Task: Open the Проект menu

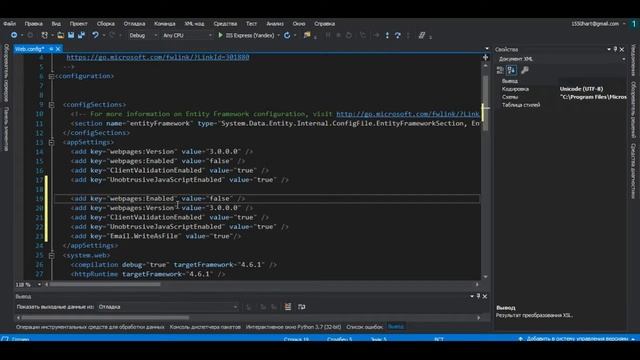Action: click(x=78, y=24)
